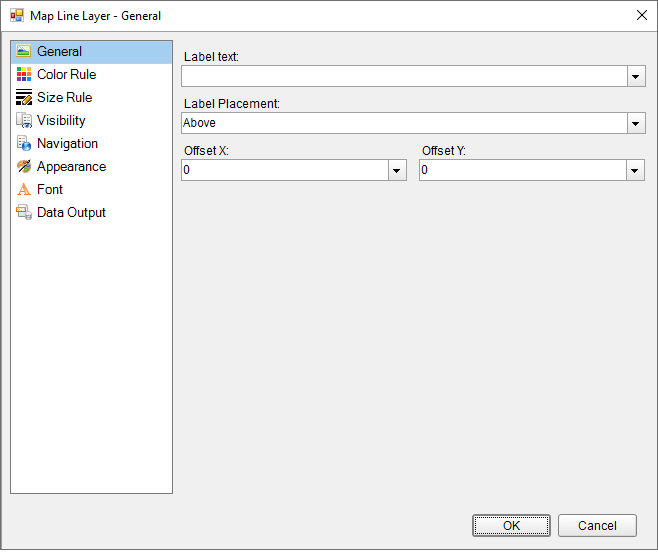Image resolution: width=658 pixels, height=553 pixels.
Task: Expand the Label Placement dropdown arrow
Action: click(636, 123)
